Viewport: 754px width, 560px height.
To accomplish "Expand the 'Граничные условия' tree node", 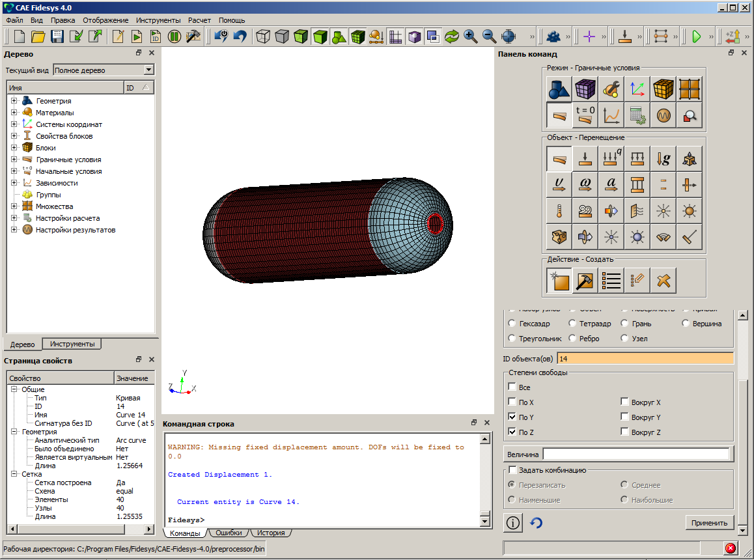I will pyautogui.click(x=14, y=160).
